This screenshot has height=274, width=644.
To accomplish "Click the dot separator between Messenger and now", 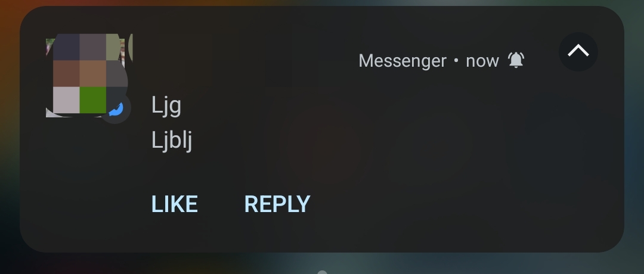I will click(456, 61).
